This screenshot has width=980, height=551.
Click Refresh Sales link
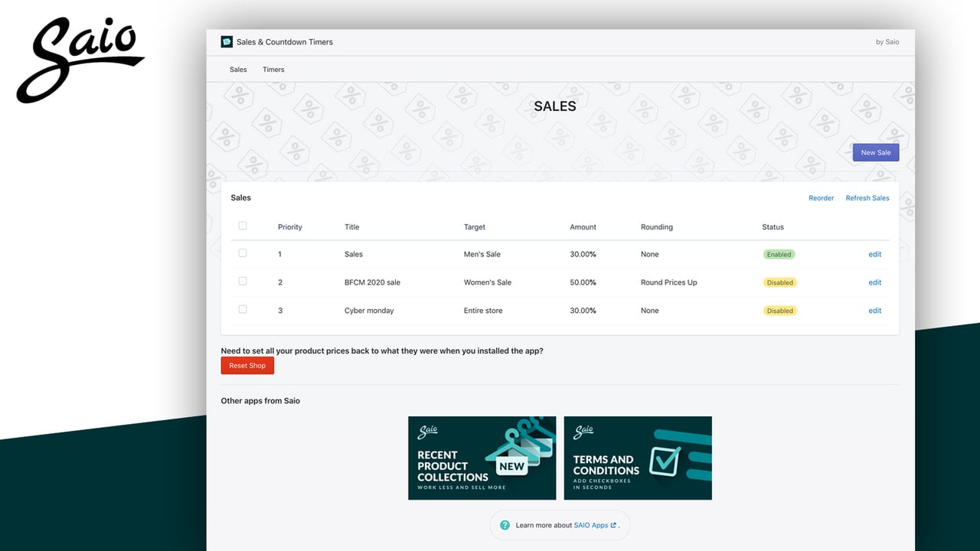867,198
